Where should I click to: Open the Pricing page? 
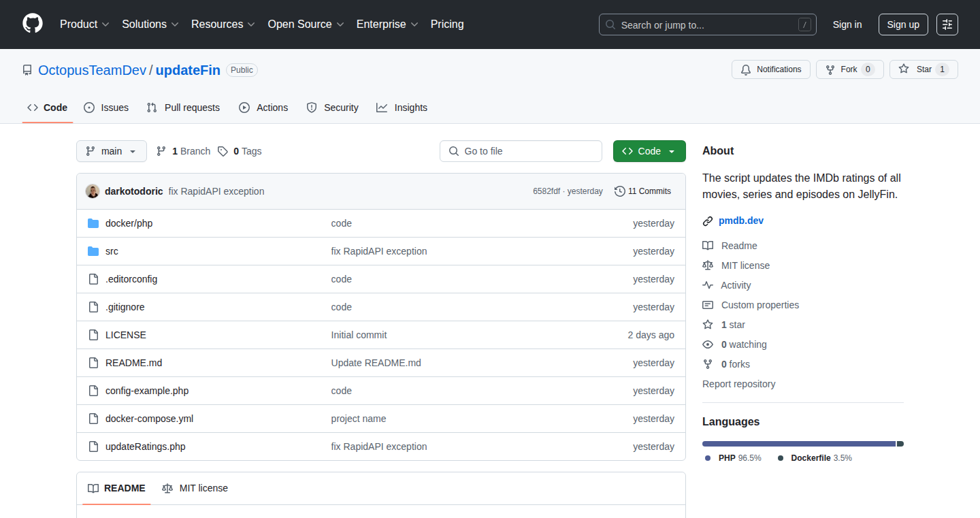(x=447, y=24)
